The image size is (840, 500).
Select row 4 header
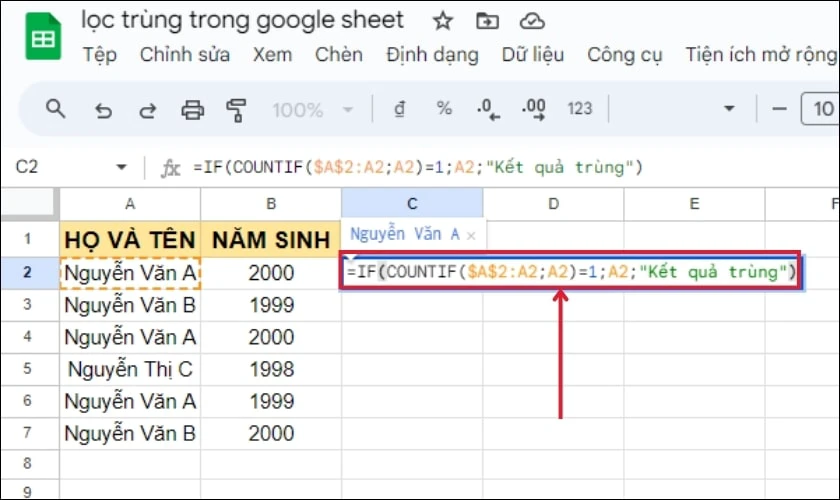click(29, 337)
